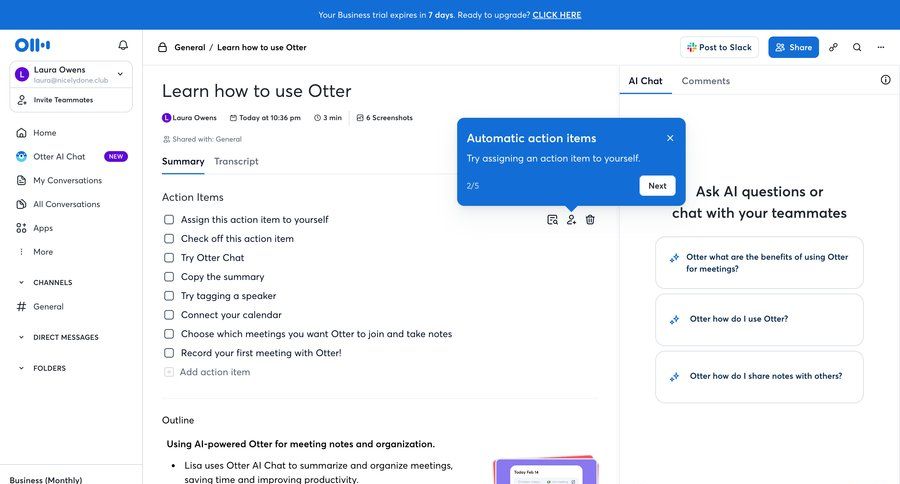Check the 'Copy the summary' box
The width and height of the screenshot is (900, 484).
pos(169,277)
